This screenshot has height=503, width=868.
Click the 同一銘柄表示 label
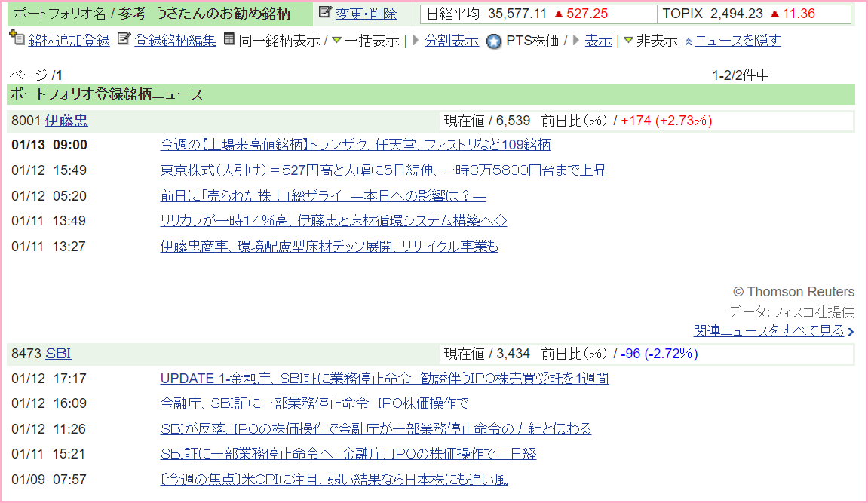279,41
